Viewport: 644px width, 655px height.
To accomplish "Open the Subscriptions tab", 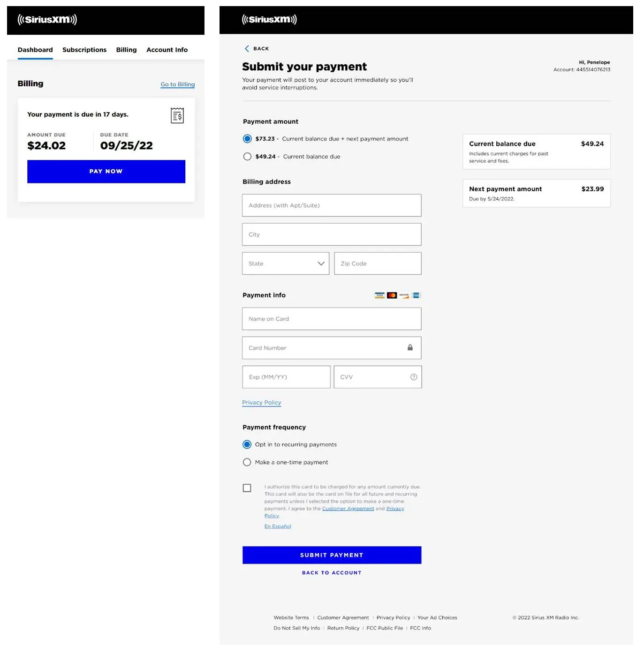I will coord(84,50).
